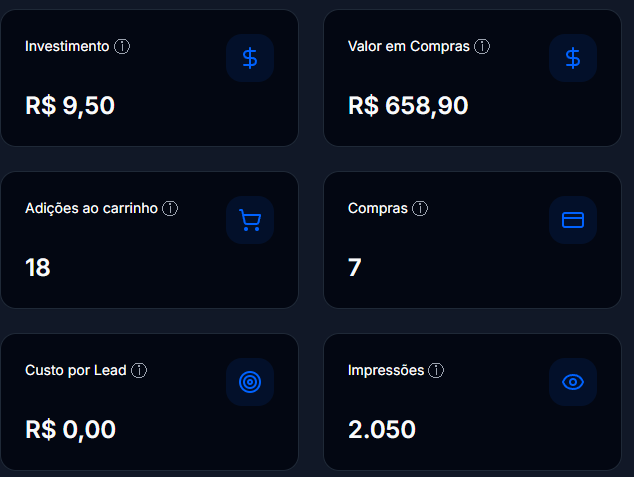Click the info icon beside Investimento
This screenshot has width=634, height=477.
[x=122, y=47]
